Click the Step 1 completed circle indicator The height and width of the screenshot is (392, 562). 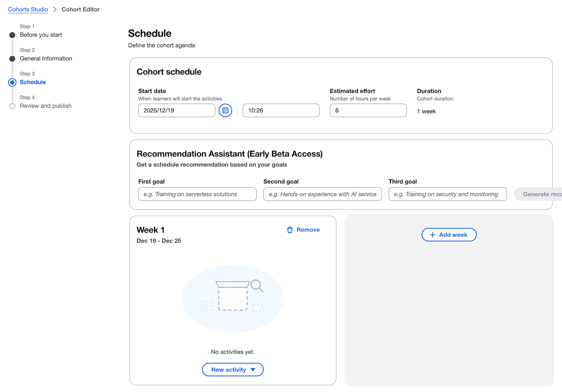[12, 35]
